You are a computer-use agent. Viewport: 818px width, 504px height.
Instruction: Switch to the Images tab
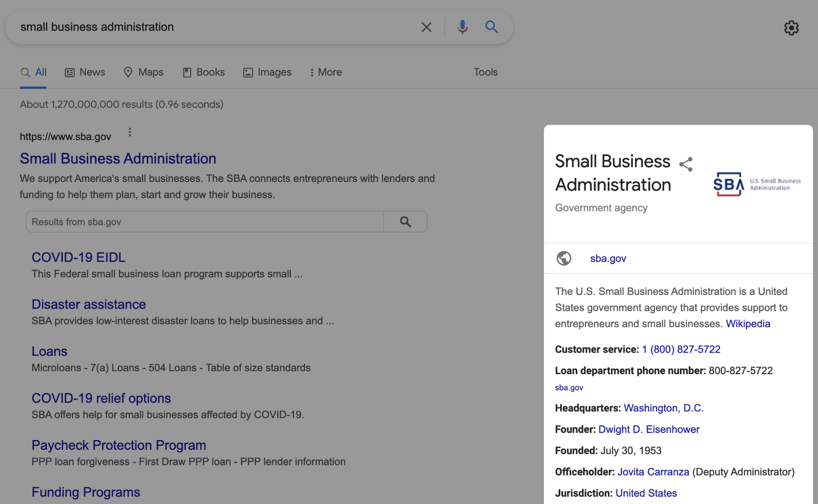(x=267, y=72)
